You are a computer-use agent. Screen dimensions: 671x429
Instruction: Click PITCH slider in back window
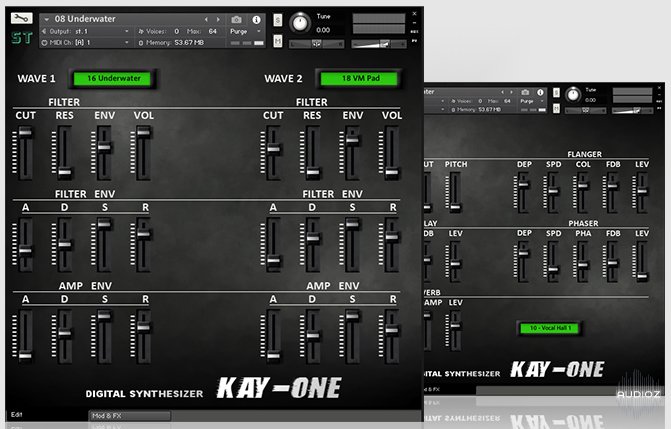point(455,193)
